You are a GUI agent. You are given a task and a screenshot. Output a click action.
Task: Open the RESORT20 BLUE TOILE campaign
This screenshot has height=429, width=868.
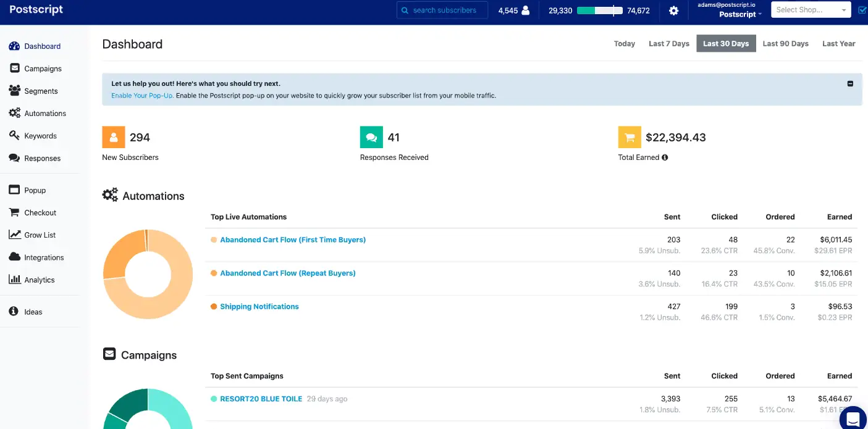point(261,399)
